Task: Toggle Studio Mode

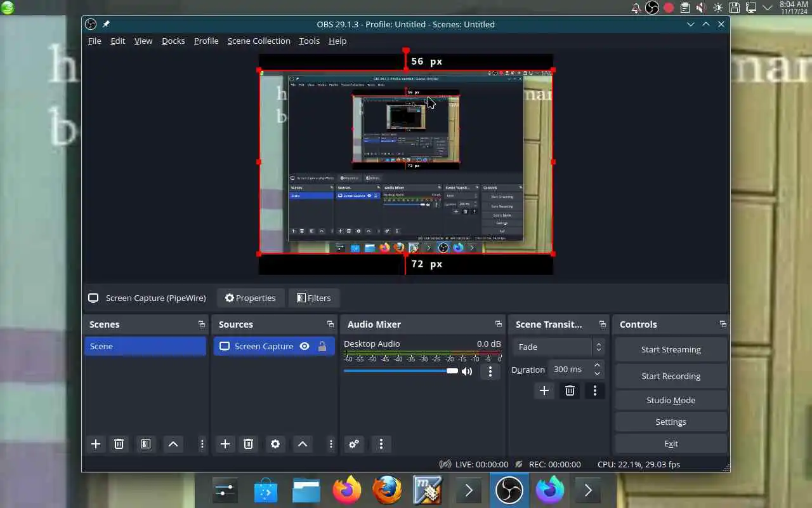Action: 671,400
